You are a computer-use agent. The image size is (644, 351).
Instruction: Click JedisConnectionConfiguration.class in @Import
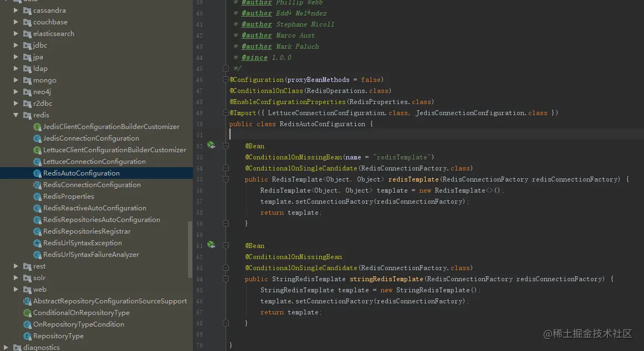point(481,113)
